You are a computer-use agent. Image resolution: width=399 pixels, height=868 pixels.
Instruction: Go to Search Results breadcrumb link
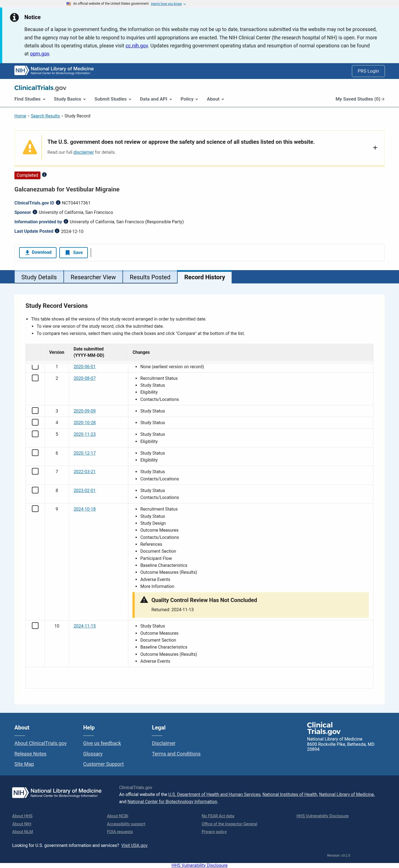click(x=45, y=116)
